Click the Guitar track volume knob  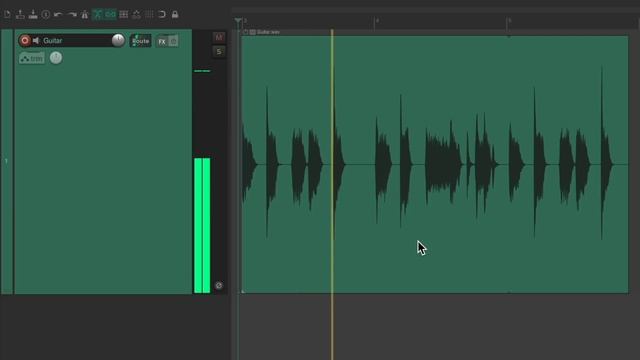pos(118,40)
